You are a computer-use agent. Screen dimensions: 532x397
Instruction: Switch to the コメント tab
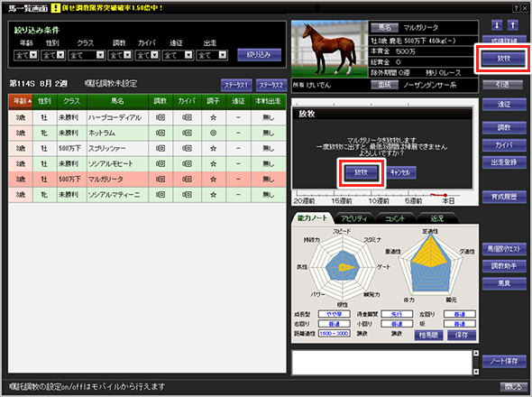coord(395,218)
